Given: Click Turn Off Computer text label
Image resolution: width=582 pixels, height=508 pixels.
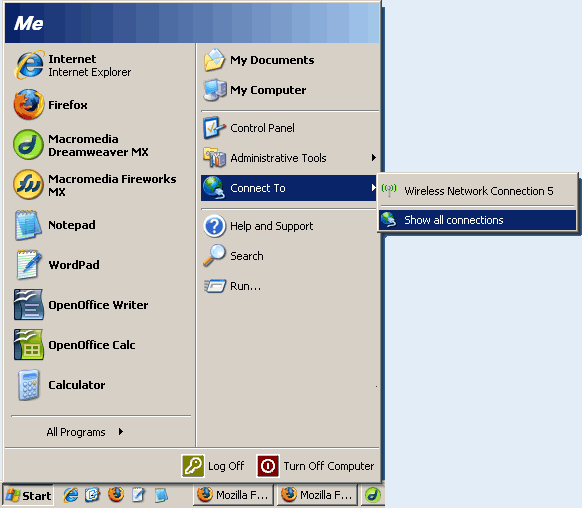Looking at the screenshot, I should 328,466.
